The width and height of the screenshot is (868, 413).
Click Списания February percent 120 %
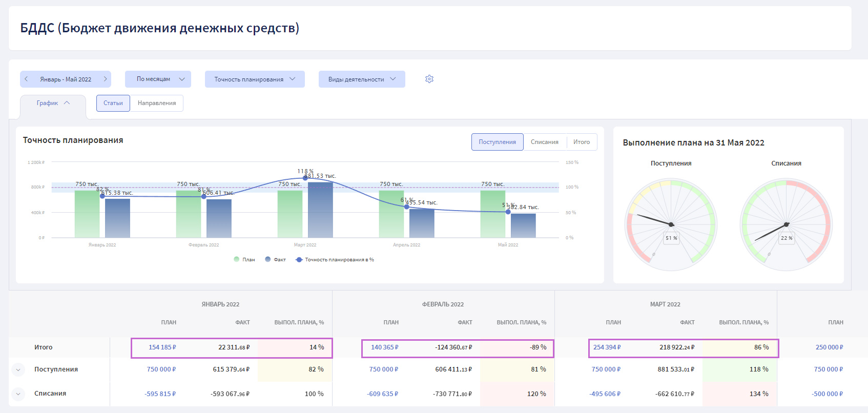536,394
